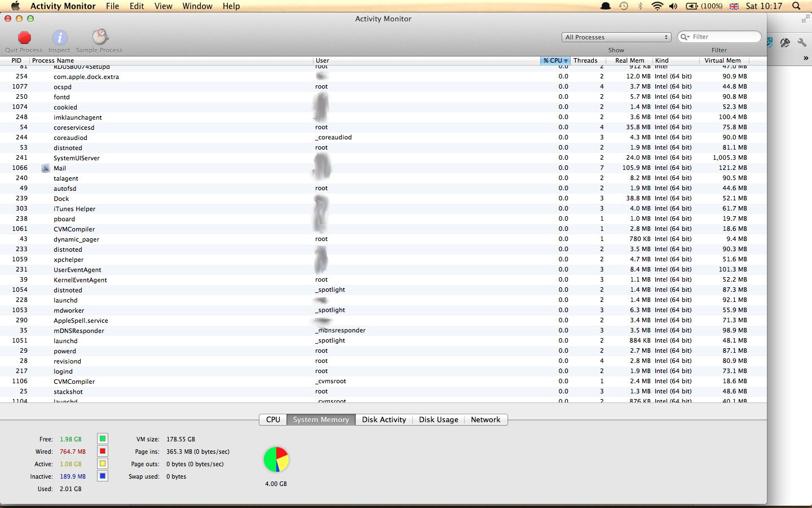Select the imklaunchagent process row
This screenshot has height=508, width=812.
383,117
